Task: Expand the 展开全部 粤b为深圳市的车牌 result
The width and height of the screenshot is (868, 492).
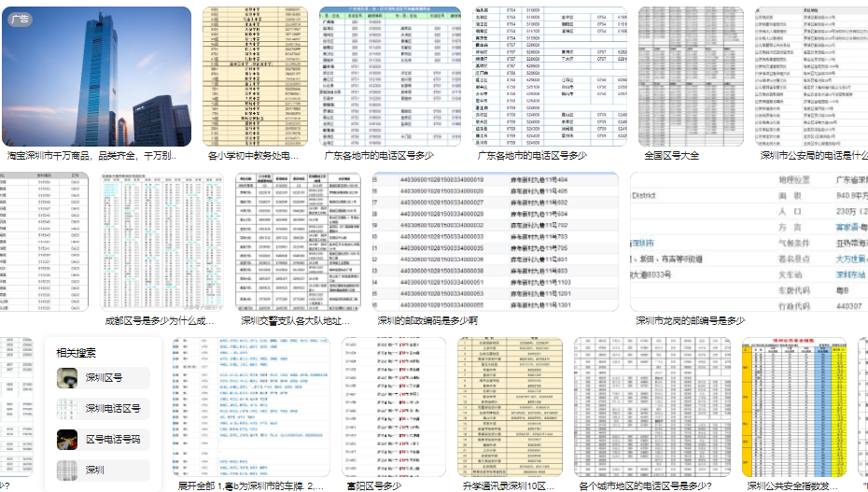Action: [250, 485]
